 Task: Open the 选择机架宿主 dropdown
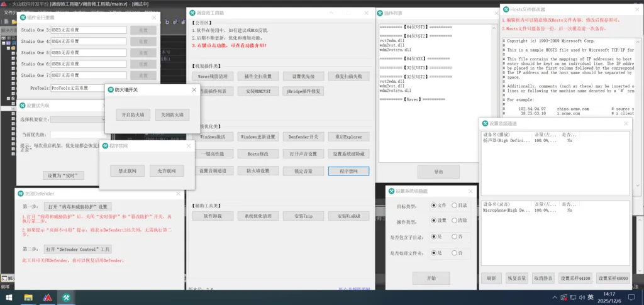[x=78, y=119]
